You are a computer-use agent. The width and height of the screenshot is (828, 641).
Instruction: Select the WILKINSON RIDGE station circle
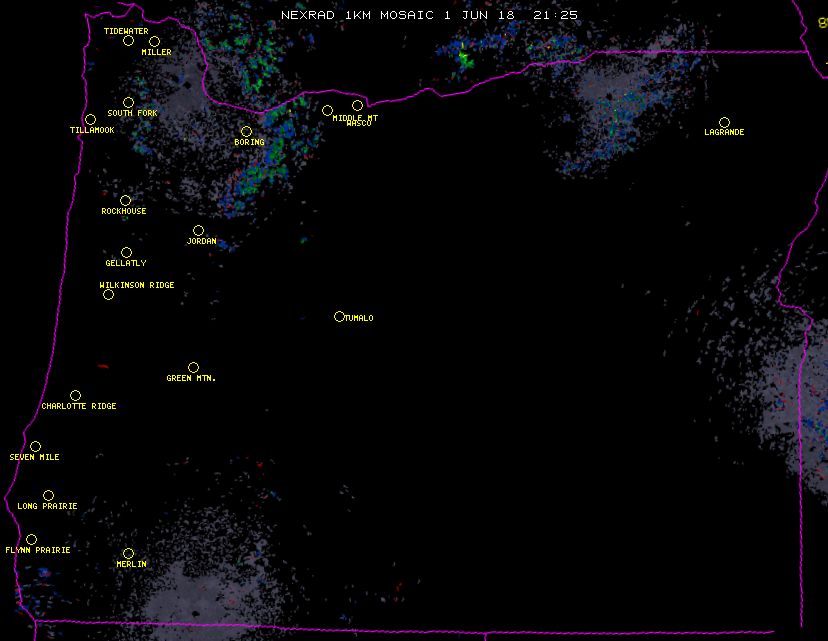(108, 294)
